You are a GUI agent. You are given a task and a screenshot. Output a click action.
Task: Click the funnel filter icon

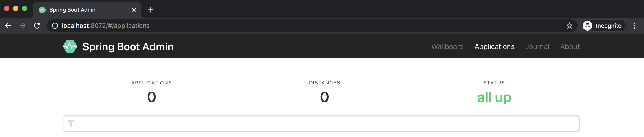71,124
